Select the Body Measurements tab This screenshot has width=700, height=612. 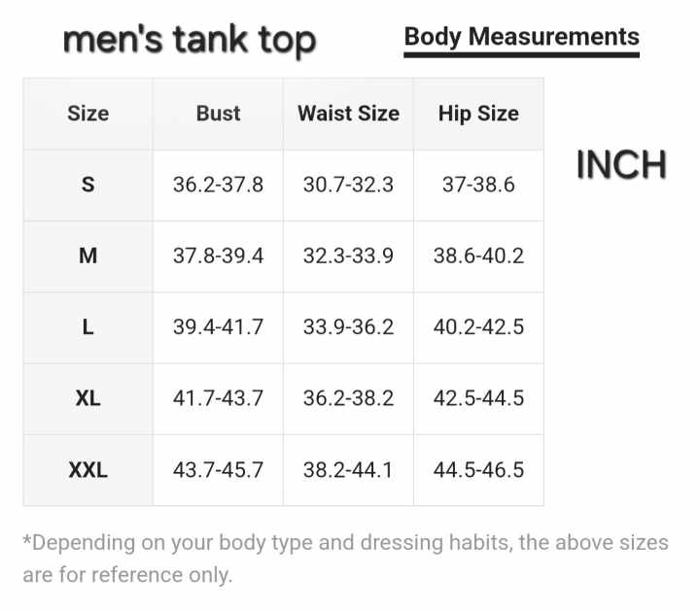point(521,37)
